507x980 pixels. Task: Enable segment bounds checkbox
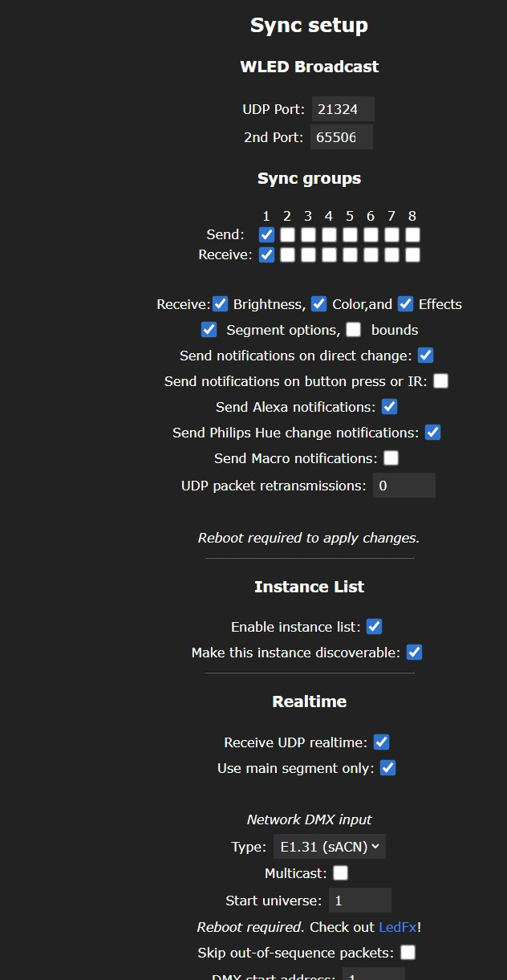point(353,329)
